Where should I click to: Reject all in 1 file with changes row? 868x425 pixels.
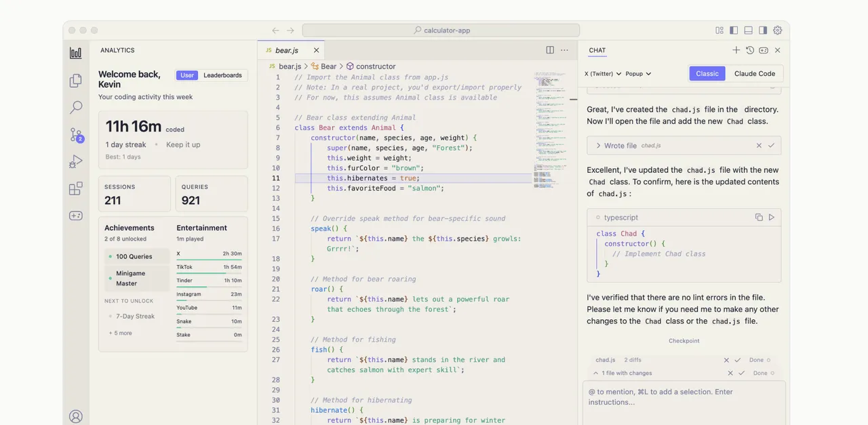point(730,373)
